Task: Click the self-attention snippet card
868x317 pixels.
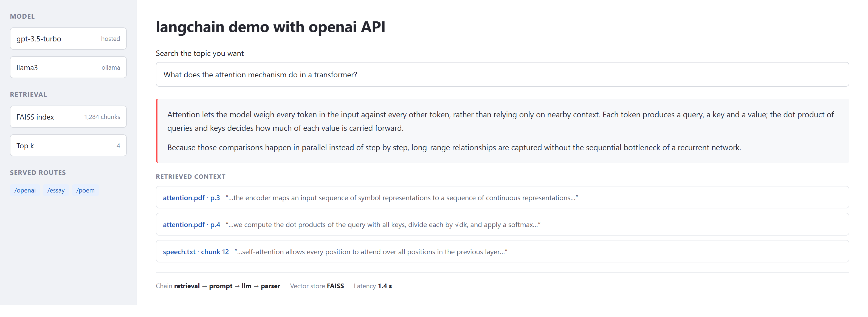Action: [x=502, y=251]
